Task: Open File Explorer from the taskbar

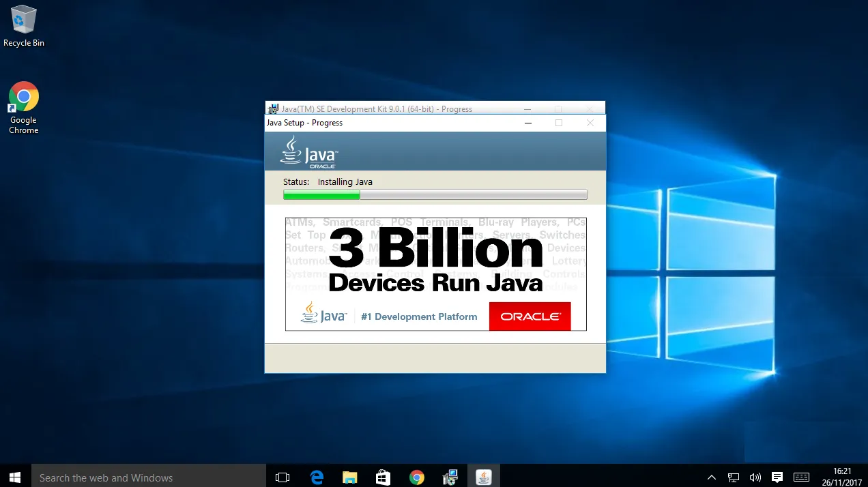Action: tap(350, 477)
